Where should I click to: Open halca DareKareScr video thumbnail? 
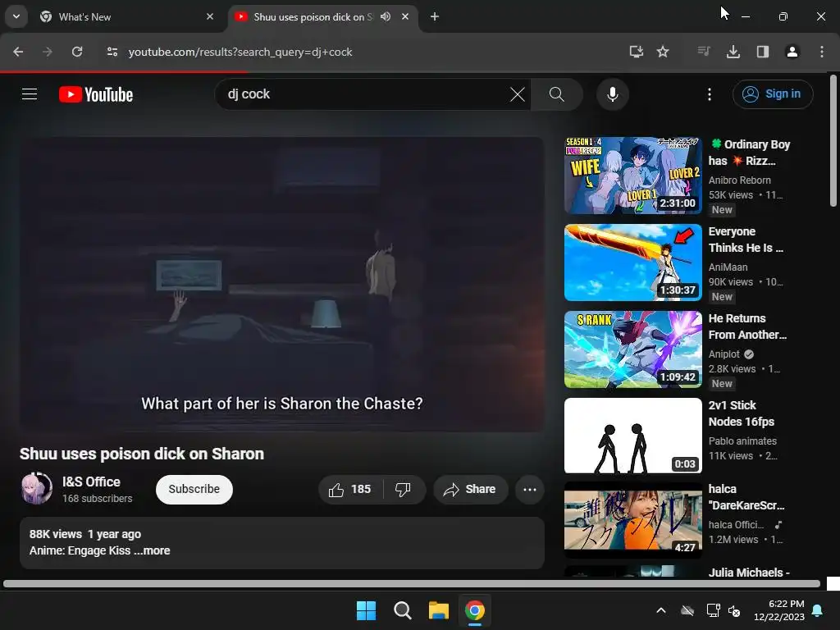tap(632, 519)
